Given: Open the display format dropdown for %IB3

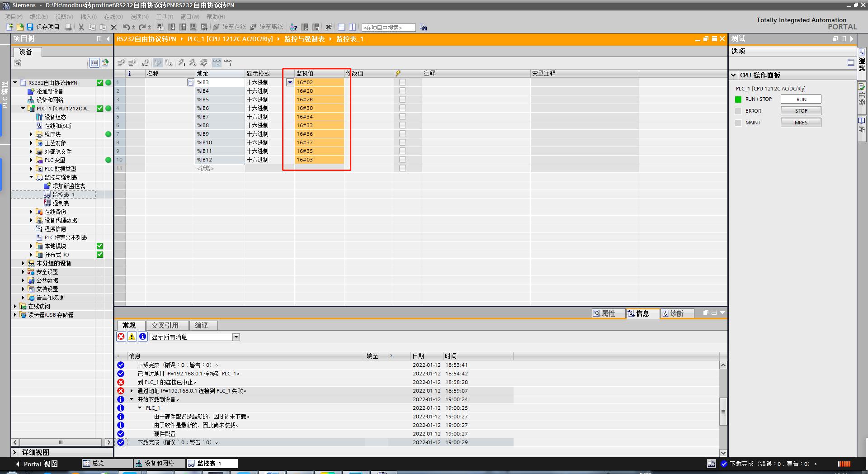Looking at the screenshot, I should pos(290,82).
